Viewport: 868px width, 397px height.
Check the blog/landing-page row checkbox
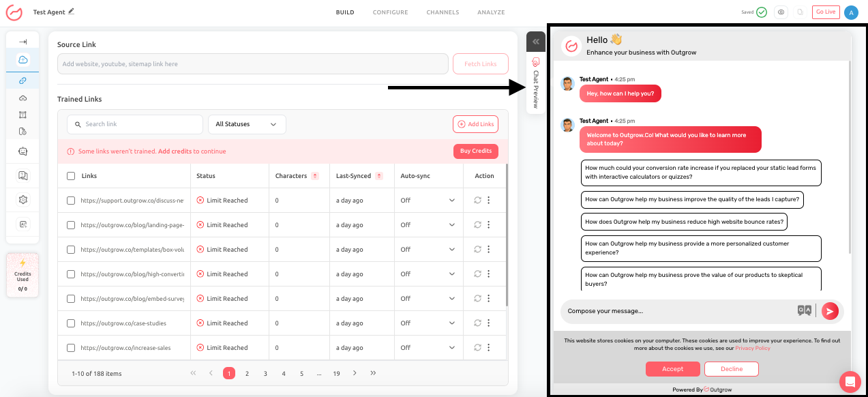(71, 225)
